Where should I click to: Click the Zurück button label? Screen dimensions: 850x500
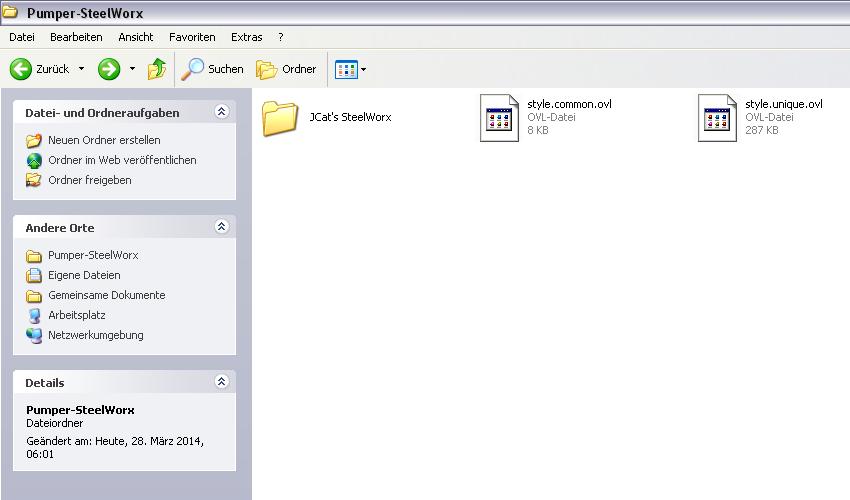[x=53, y=69]
